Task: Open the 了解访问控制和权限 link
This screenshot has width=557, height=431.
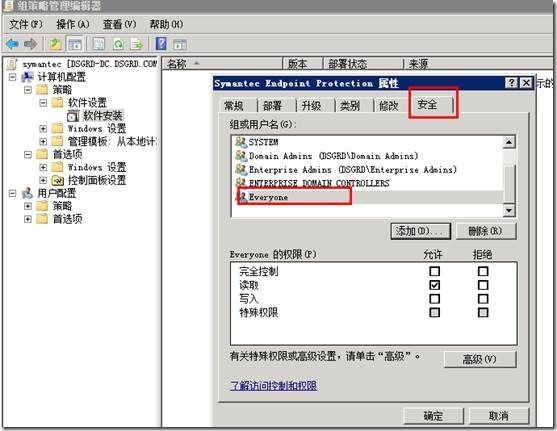Action: (274, 386)
